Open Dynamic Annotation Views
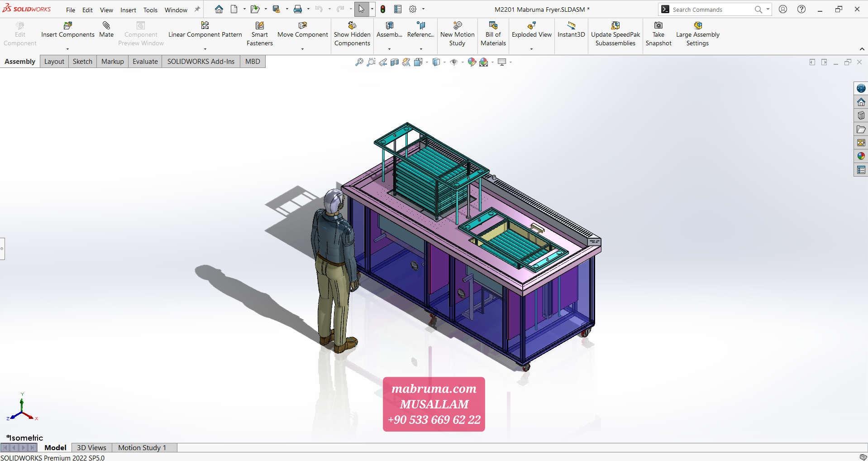 click(406, 62)
